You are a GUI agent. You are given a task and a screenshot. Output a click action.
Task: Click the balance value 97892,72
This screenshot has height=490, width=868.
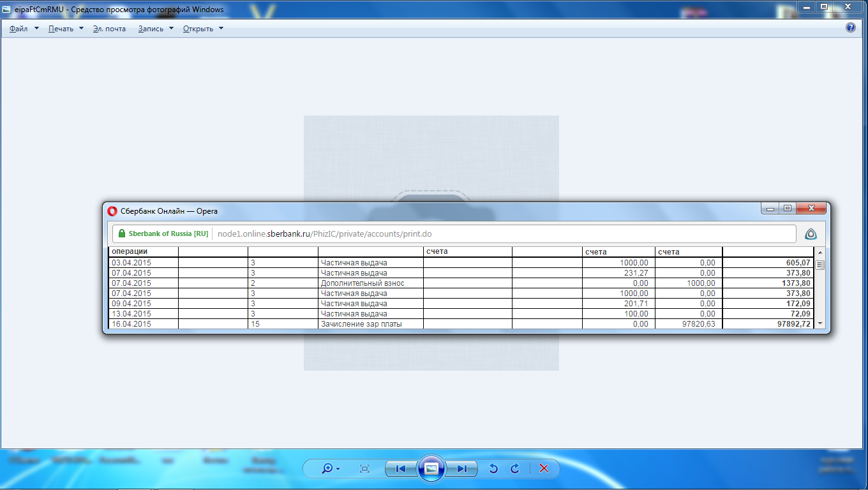pos(795,324)
